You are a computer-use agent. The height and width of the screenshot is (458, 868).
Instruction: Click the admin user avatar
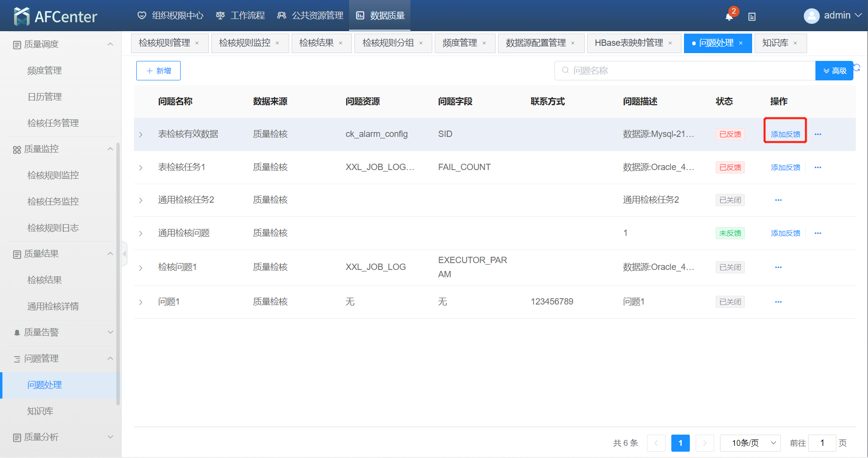point(811,16)
